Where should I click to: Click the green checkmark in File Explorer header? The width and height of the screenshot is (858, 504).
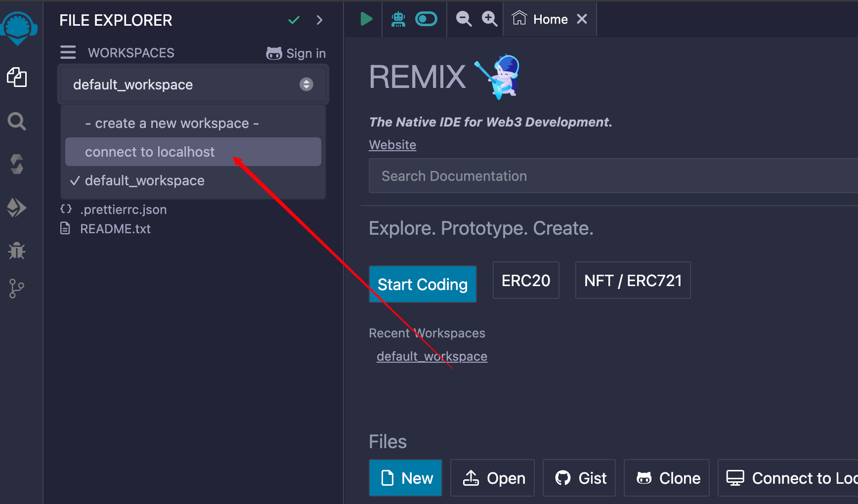click(x=294, y=20)
